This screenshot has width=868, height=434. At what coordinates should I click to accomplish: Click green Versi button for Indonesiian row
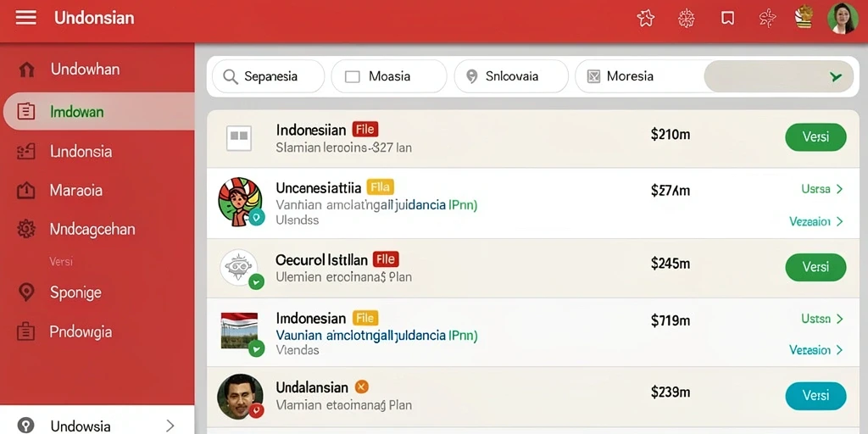coord(815,136)
